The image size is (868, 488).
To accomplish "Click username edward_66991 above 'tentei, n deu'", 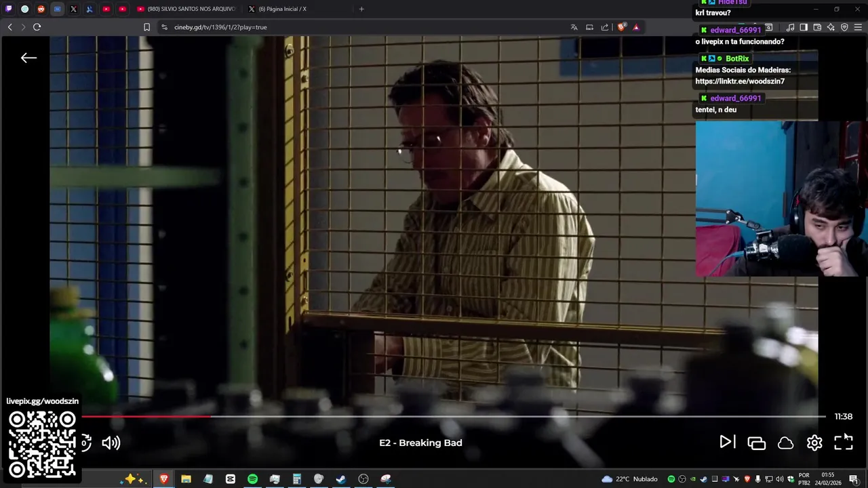I will click(x=736, y=98).
